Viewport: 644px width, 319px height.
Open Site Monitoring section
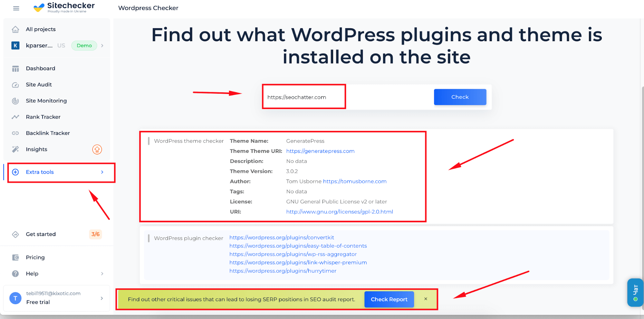pyautogui.click(x=46, y=101)
